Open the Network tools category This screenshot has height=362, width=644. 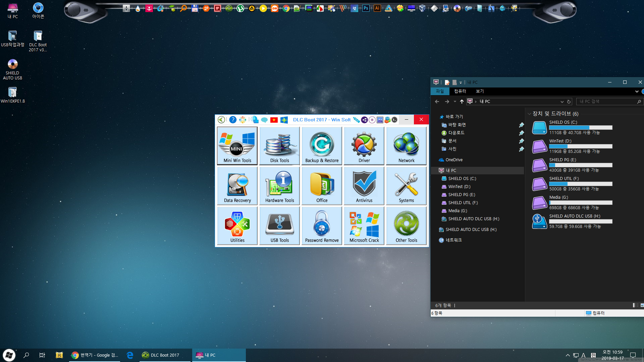coord(406,146)
